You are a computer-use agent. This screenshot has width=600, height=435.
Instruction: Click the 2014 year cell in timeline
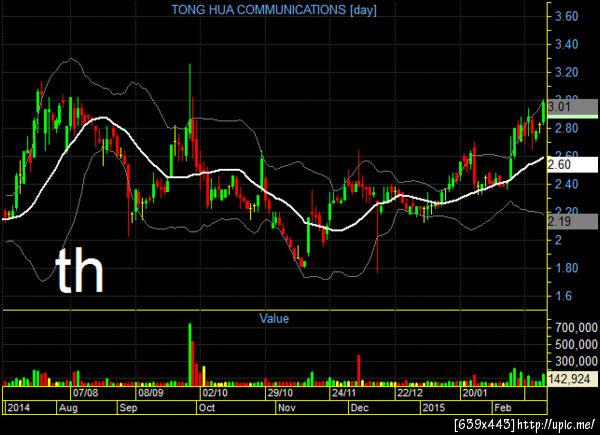[30, 407]
